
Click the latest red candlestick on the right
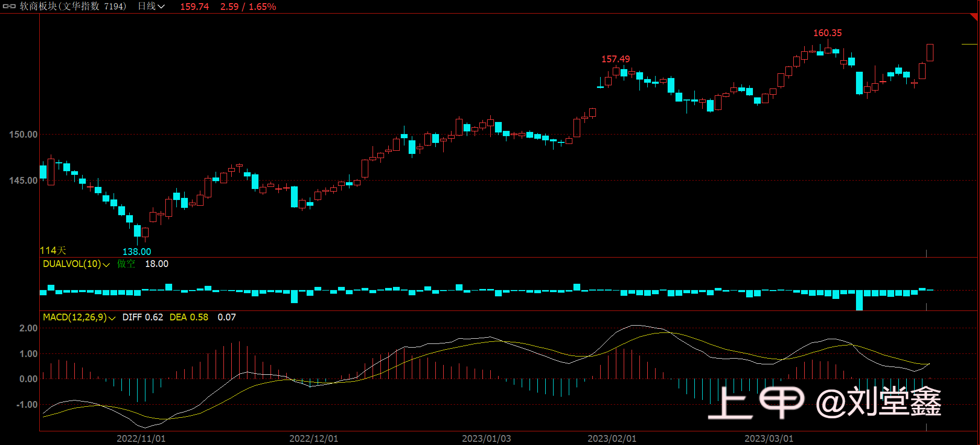coord(930,52)
